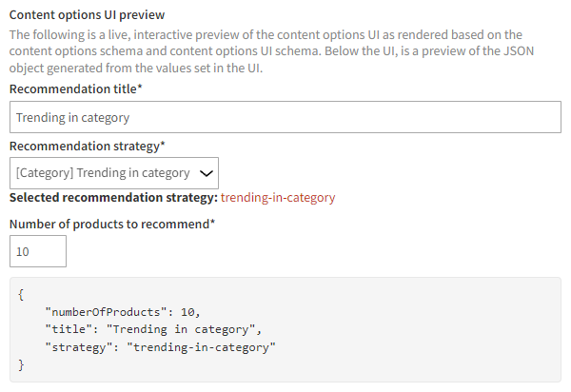571x392 pixels.
Task: Click the "title" line in JSON preview
Action: pyautogui.click(x=152, y=329)
